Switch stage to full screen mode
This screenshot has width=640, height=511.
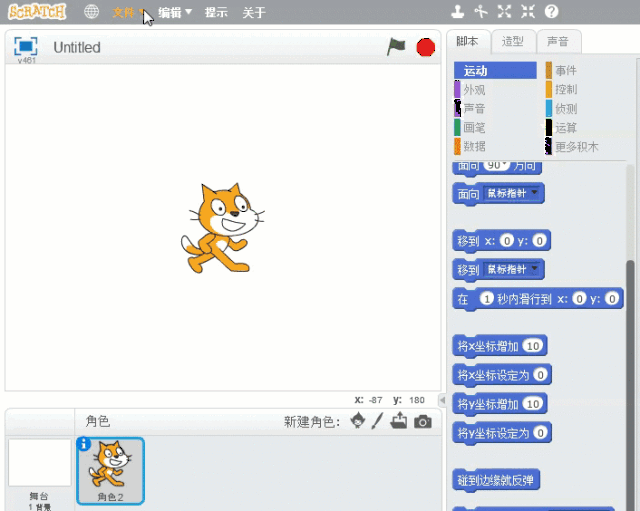tap(26, 46)
